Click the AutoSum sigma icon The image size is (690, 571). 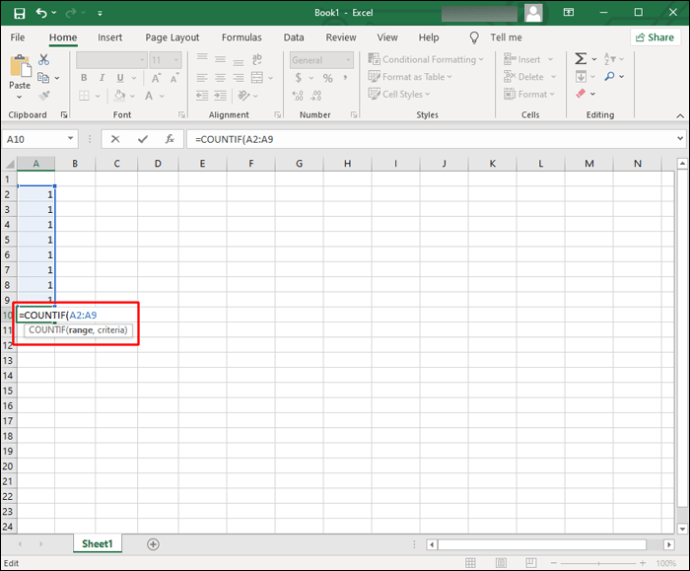point(581,59)
